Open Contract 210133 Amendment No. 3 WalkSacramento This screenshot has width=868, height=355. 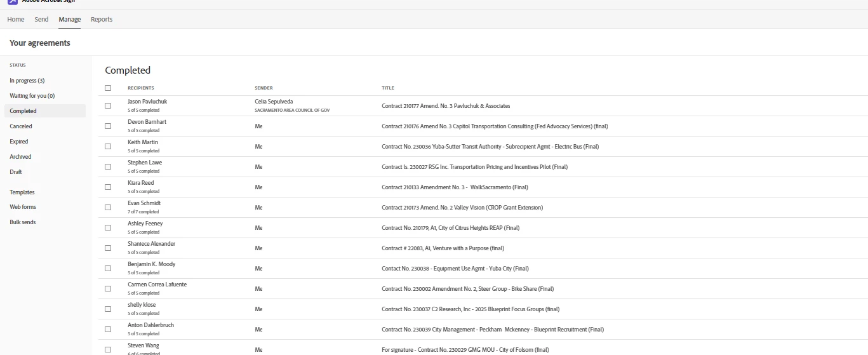tap(455, 187)
